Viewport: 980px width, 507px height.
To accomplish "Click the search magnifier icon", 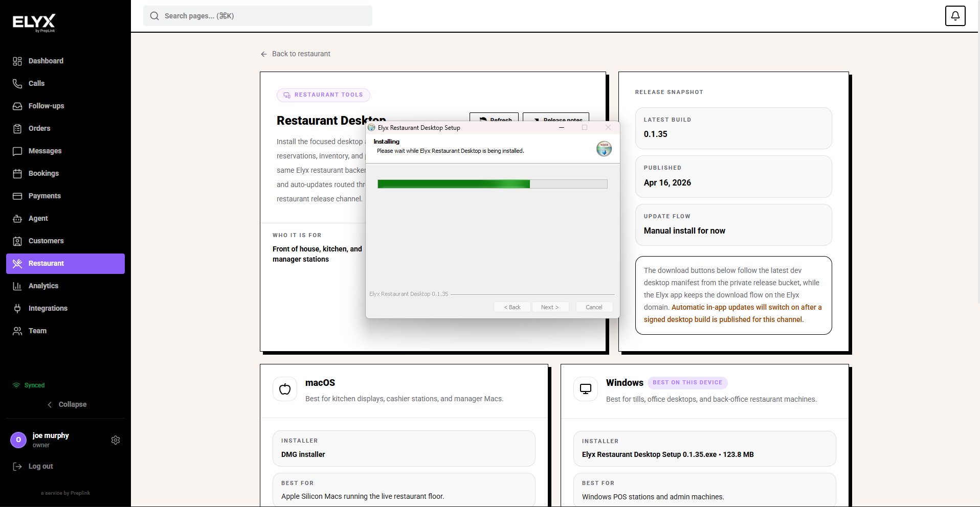I will click(x=154, y=16).
